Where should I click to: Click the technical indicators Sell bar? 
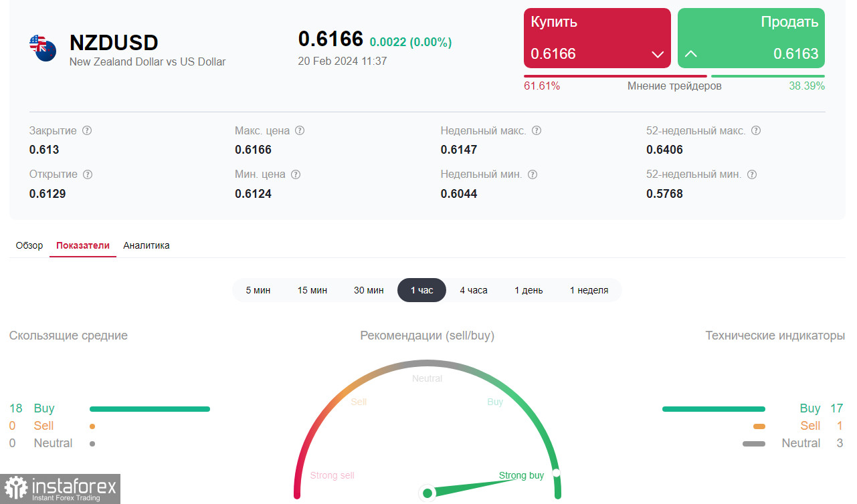coord(759,426)
